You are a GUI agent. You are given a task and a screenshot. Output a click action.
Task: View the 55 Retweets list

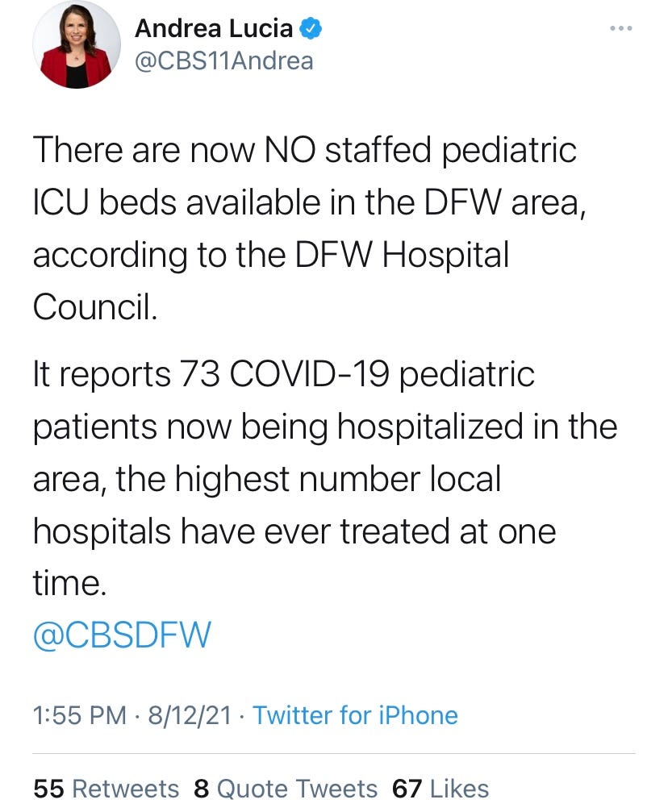click(x=106, y=789)
